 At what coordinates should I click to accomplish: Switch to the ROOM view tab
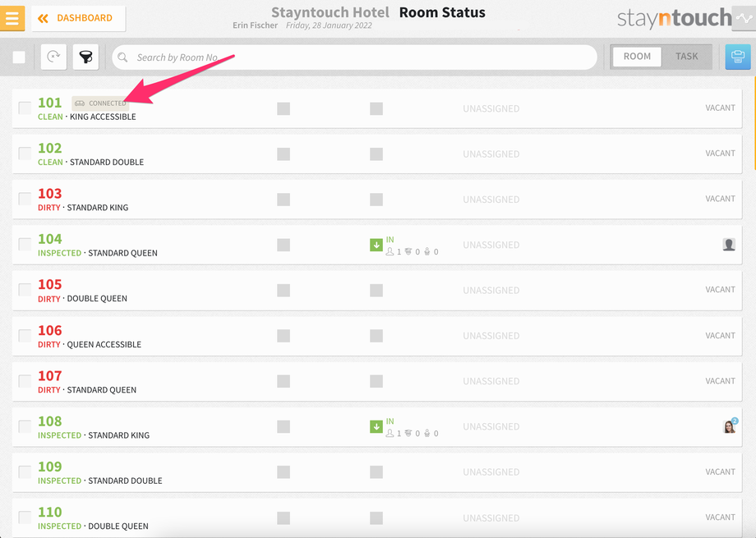tap(637, 57)
